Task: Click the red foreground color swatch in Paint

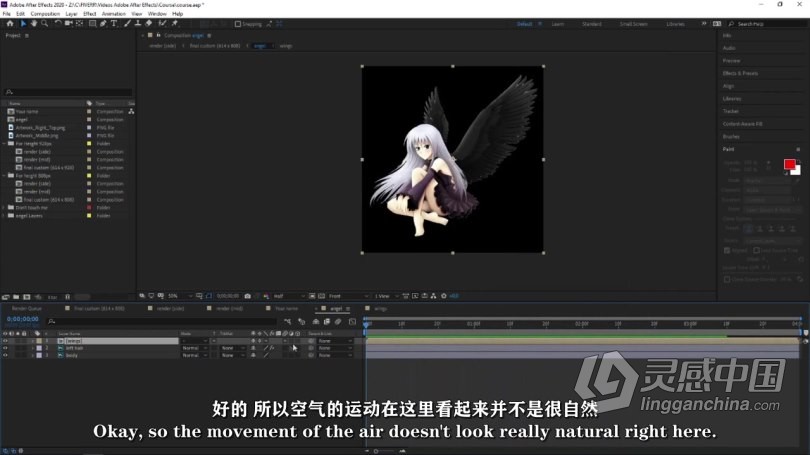Action: (789, 164)
